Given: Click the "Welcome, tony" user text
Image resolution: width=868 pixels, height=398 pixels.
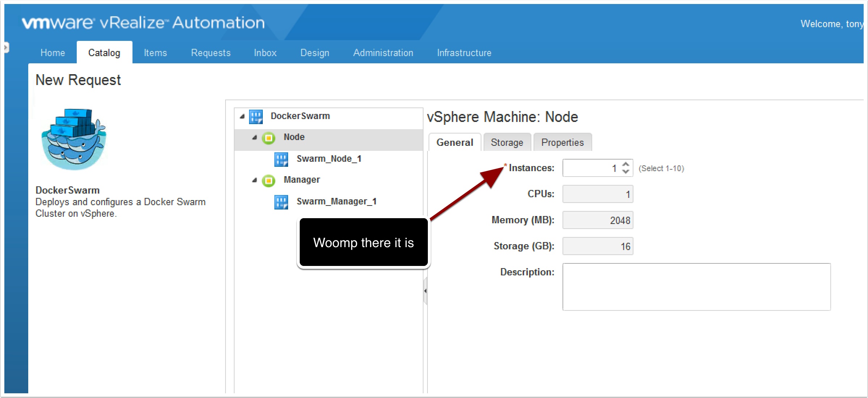Looking at the screenshot, I should tap(832, 24).
